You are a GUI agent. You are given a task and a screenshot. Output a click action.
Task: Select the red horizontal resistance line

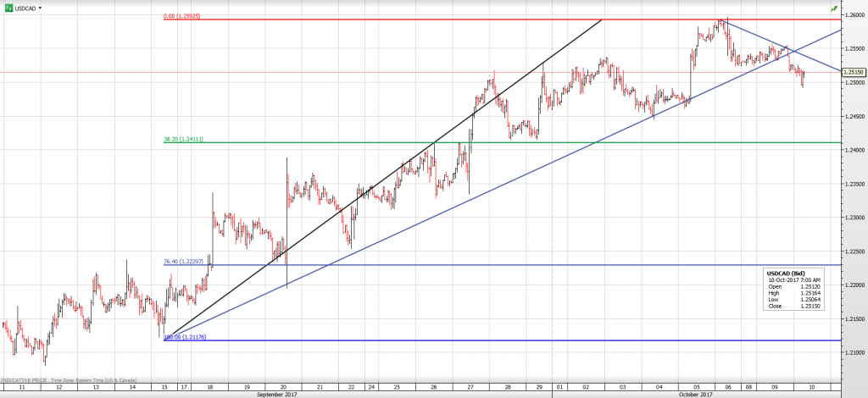click(424, 19)
